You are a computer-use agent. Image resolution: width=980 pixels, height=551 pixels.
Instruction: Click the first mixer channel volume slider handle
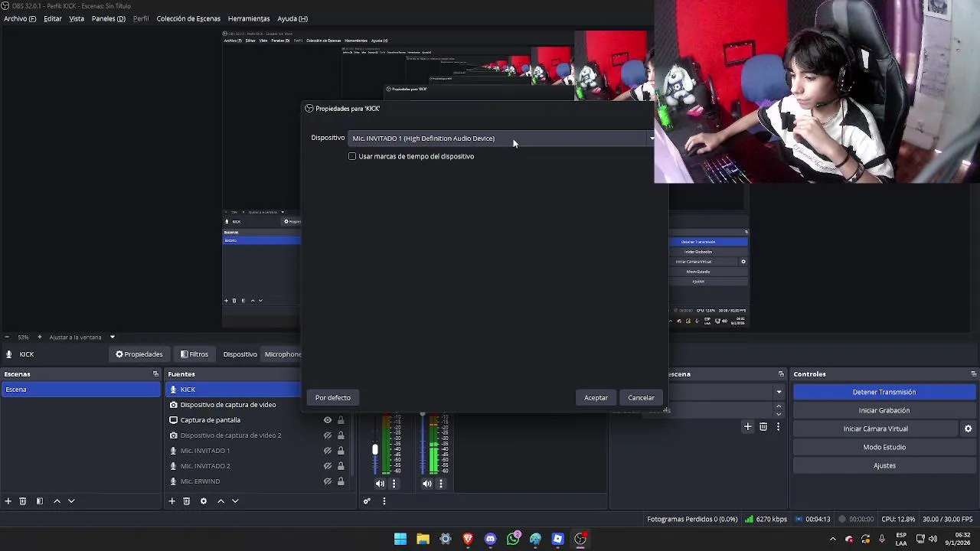point(375,450)
